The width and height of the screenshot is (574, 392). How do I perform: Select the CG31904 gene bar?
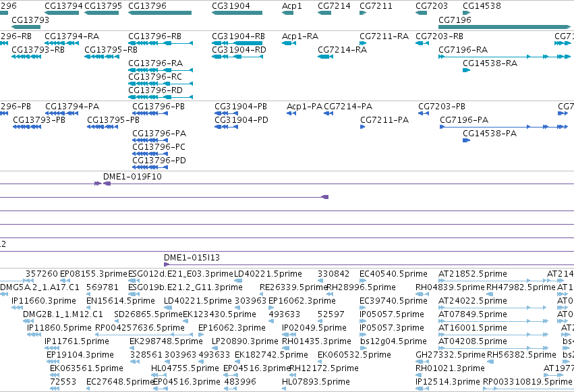click(237, 13)
